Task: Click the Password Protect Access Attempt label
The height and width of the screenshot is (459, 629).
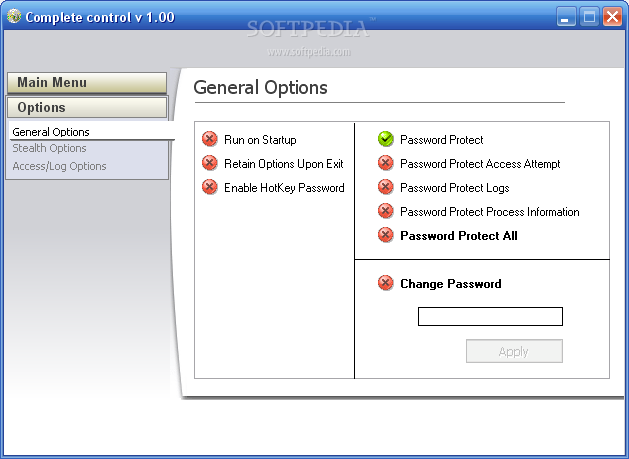Action: 480,164
